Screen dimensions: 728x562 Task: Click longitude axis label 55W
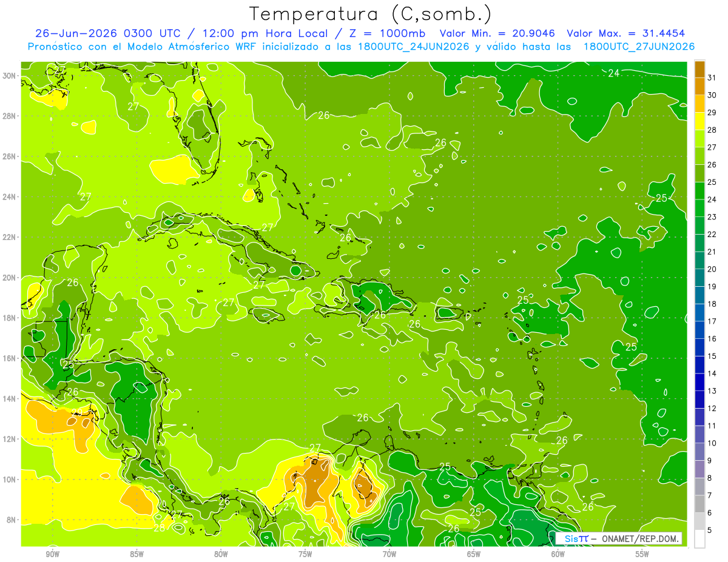tap(642, 554)
